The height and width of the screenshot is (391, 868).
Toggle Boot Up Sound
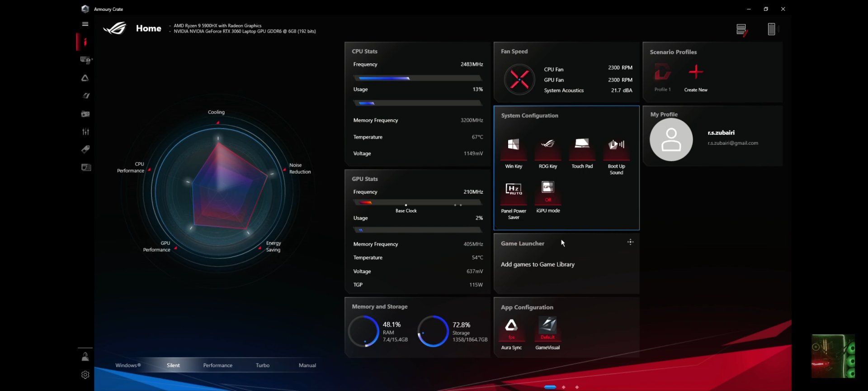(616, 148)
